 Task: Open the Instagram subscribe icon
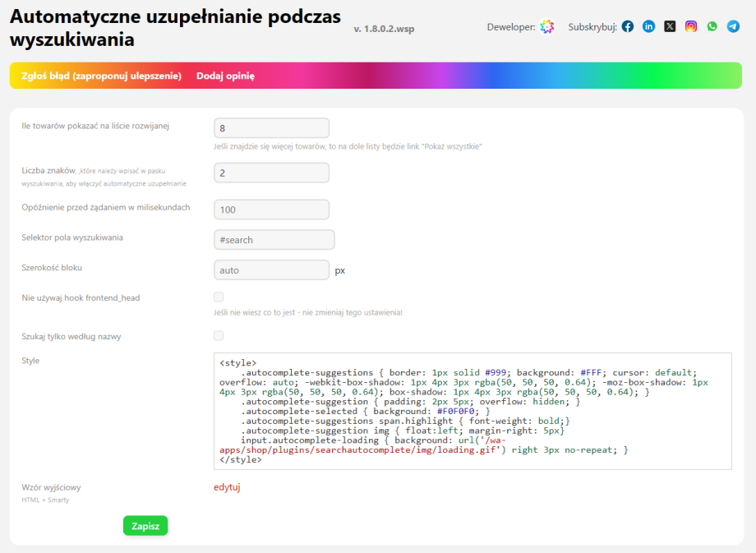click(691, 27)
